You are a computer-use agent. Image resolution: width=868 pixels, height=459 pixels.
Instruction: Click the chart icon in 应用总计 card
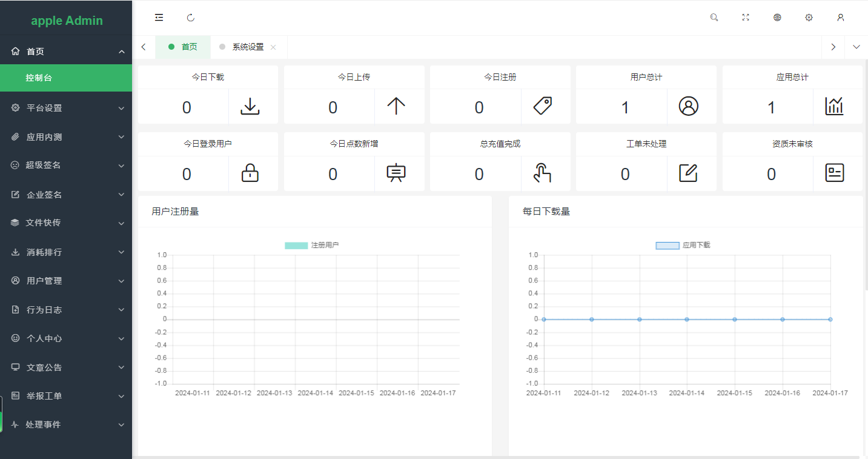coord(835,106)
